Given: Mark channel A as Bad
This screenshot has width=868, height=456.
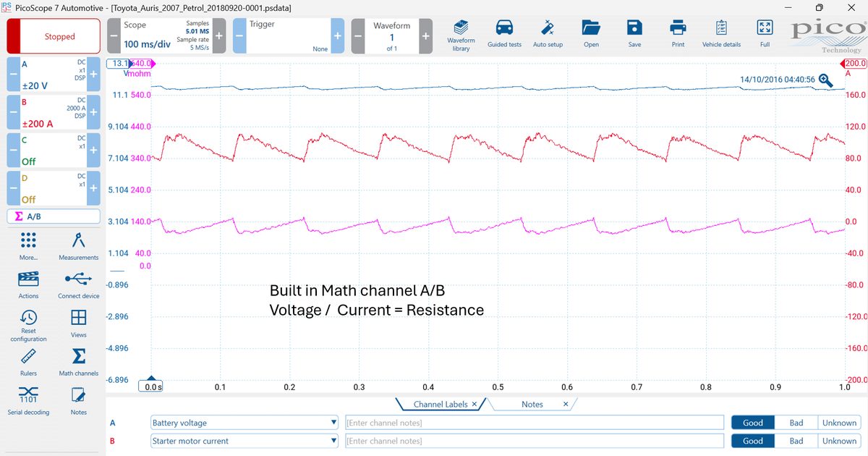Looking at the screenshot, I should point(796,423).
